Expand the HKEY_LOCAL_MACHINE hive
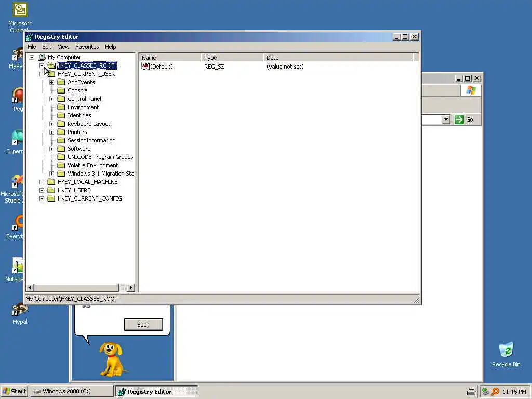Screen dimensions: 532x399 pos(42,182)
